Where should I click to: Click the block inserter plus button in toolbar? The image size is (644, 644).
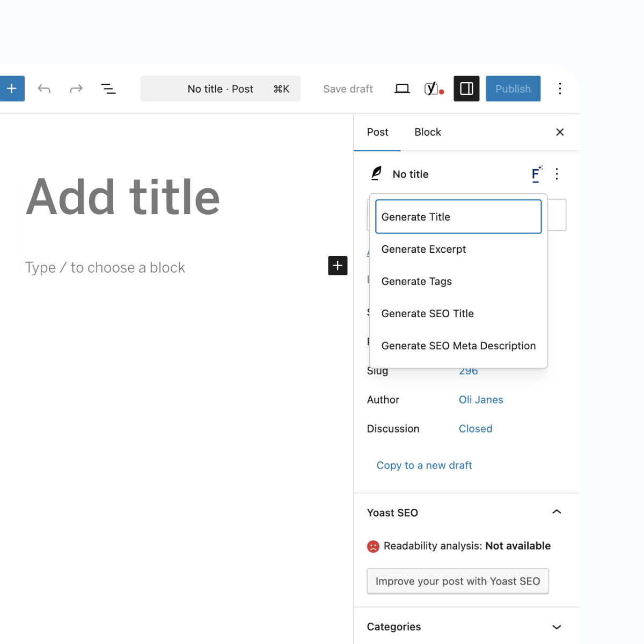point(12,89)
